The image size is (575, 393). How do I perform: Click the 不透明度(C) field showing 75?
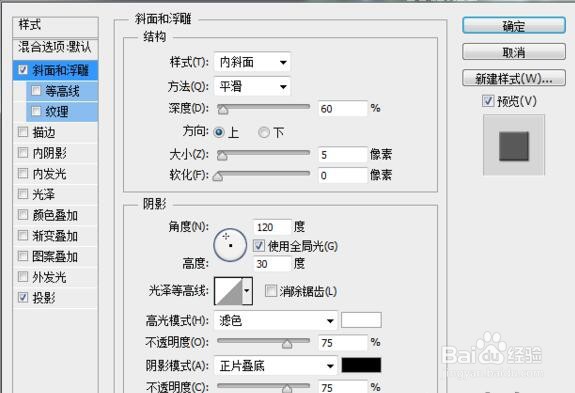click(343, 387)
